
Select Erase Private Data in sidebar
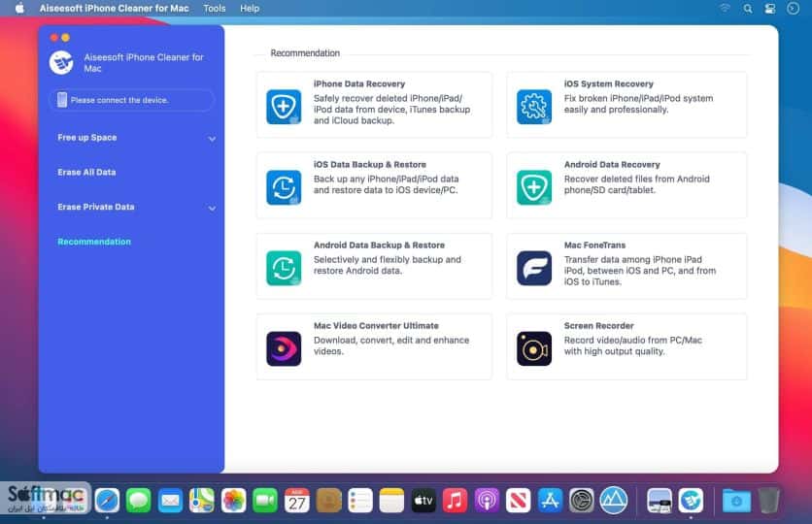[x=96, y=207]
